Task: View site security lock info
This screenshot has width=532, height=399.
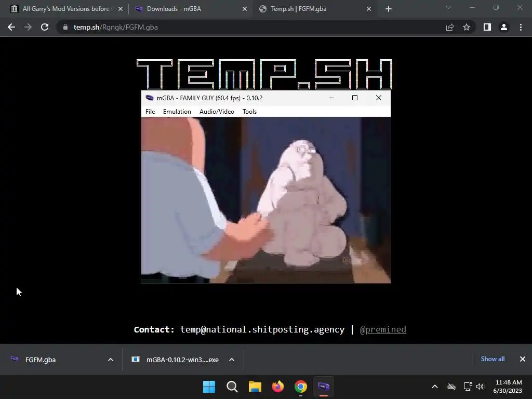Action: 65,27
